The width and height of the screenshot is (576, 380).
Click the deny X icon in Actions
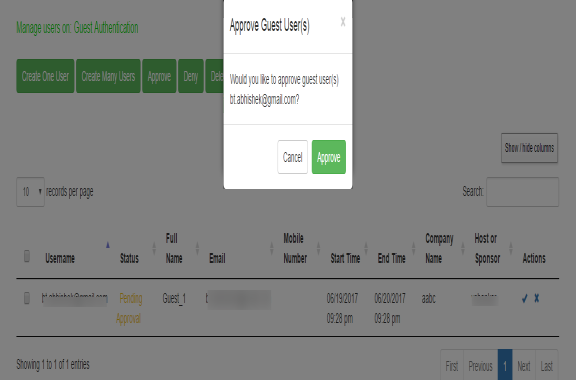pyautogui.click(x=537, y=298)
